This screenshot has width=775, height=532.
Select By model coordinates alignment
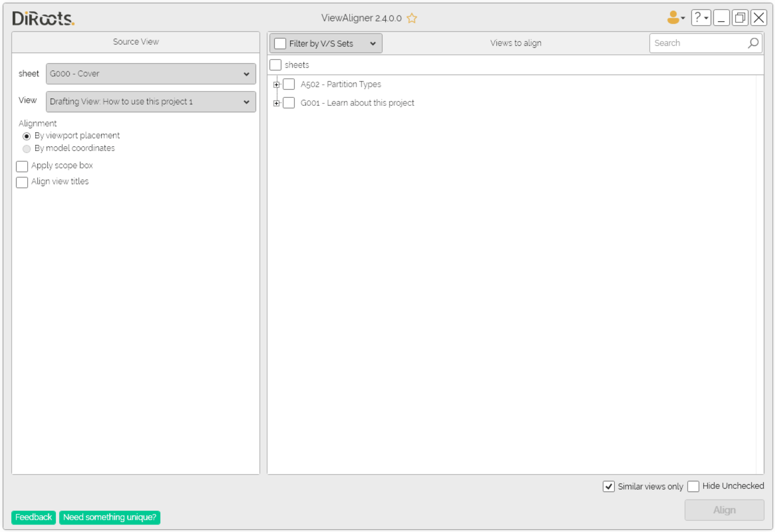point(27,149)
